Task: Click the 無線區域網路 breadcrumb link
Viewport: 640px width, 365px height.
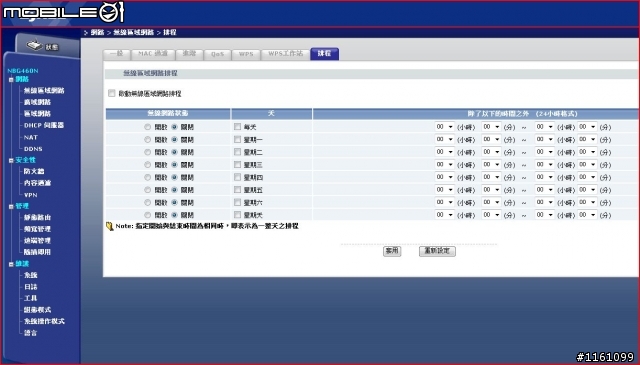Action: [x=134, y=32]
